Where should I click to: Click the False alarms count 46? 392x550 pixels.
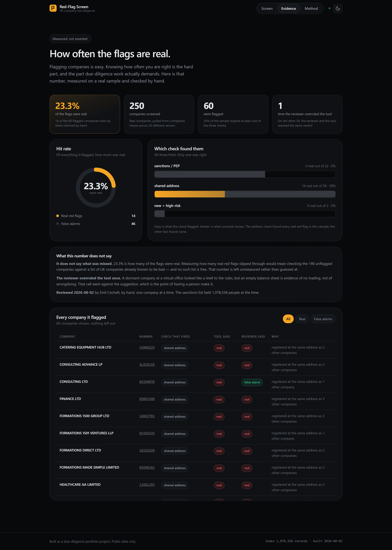coord(133,224)
